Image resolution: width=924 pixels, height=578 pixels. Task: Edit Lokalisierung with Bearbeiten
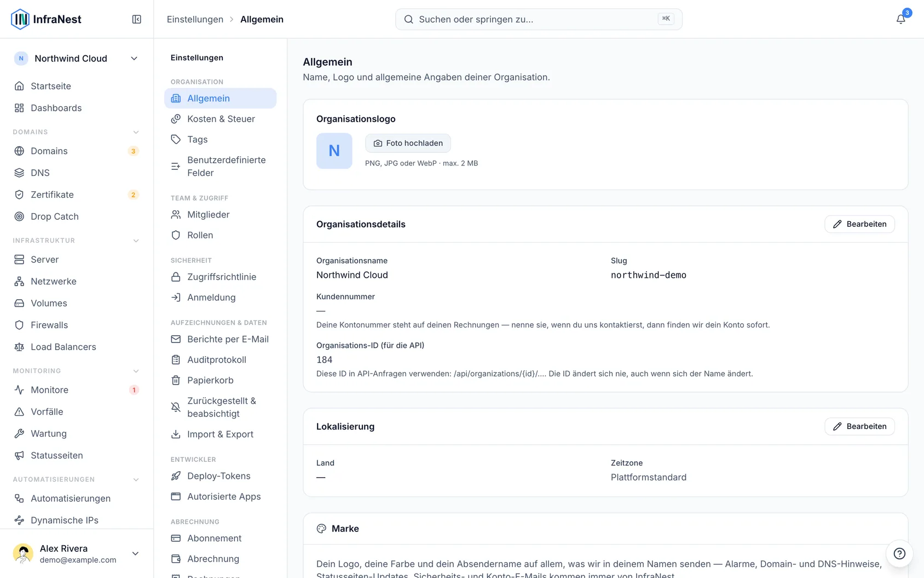(x=859, y=426)
